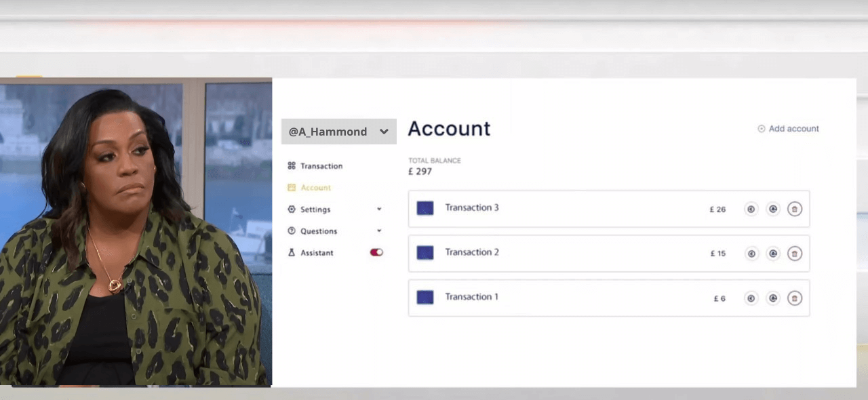Screen dimensions: 868x400
Task: Click the blue card icon of Transaction 1
Action: click(425, 297)
